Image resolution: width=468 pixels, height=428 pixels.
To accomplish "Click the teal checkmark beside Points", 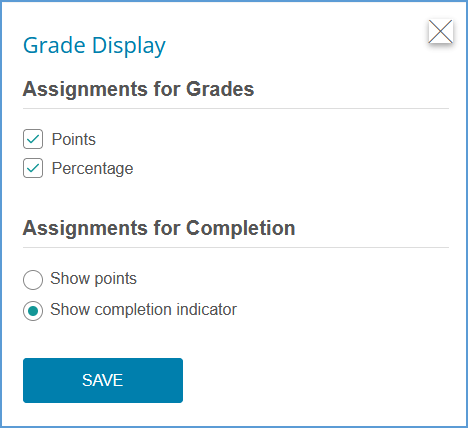I will 33,139.
